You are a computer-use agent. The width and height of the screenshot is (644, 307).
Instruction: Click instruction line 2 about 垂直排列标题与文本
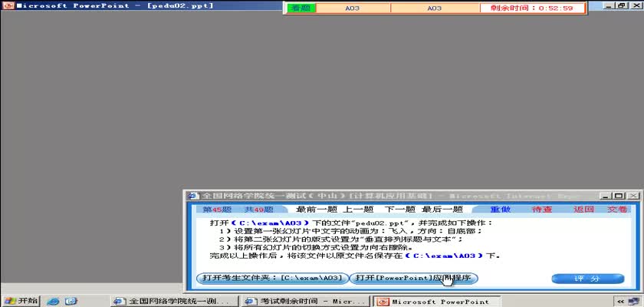tap(341, 239)
